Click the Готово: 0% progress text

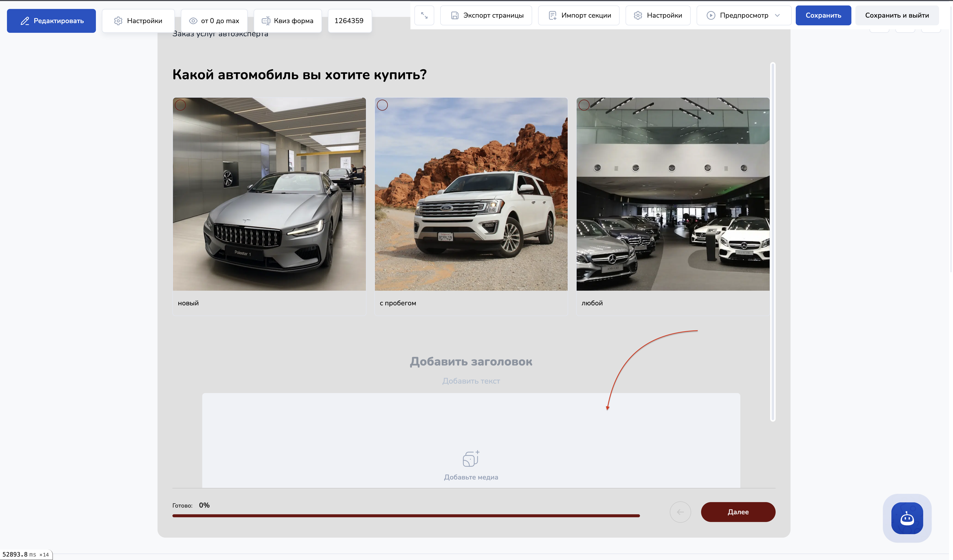pyautogui.click(x=191, y=506)
